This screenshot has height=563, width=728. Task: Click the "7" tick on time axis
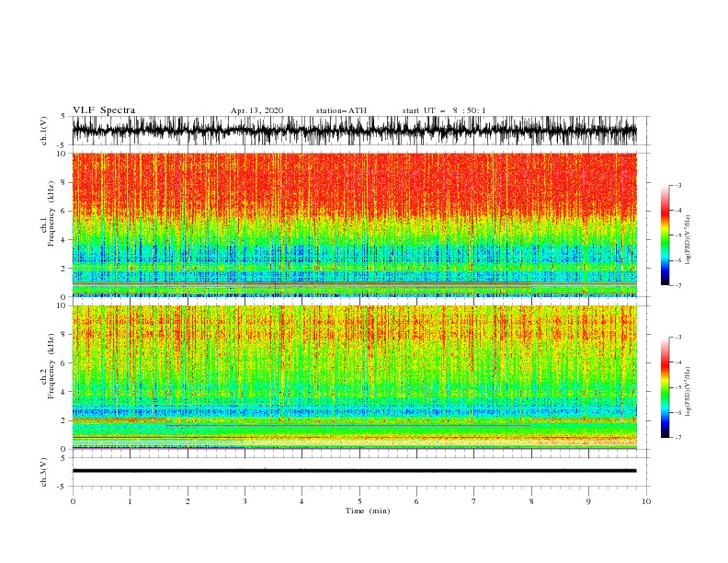point(474,501)
